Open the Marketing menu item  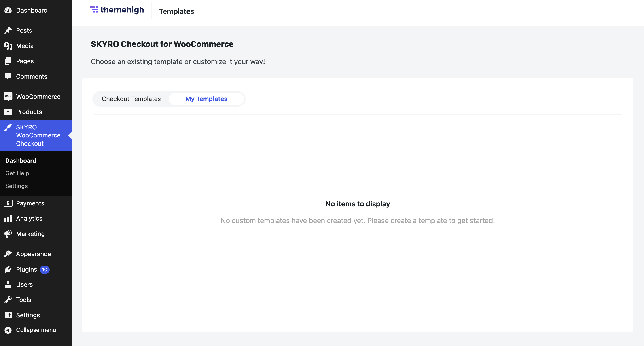click(x=36, y=234)
